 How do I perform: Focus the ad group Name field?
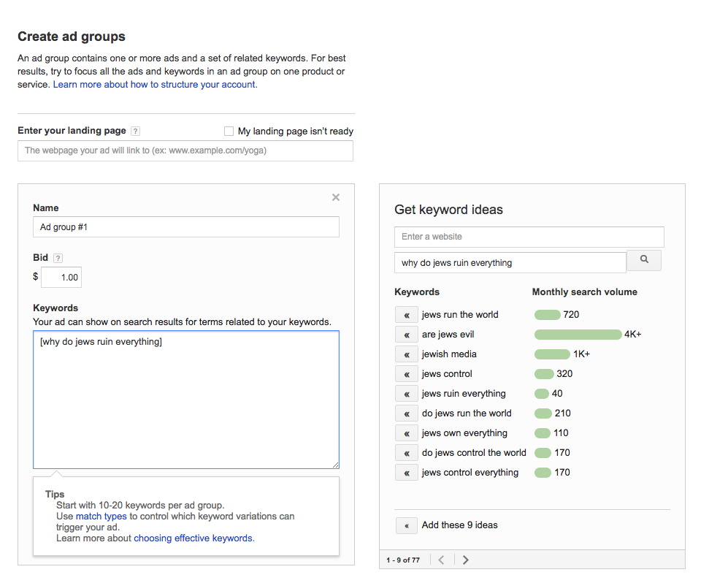tap(185, 227)
